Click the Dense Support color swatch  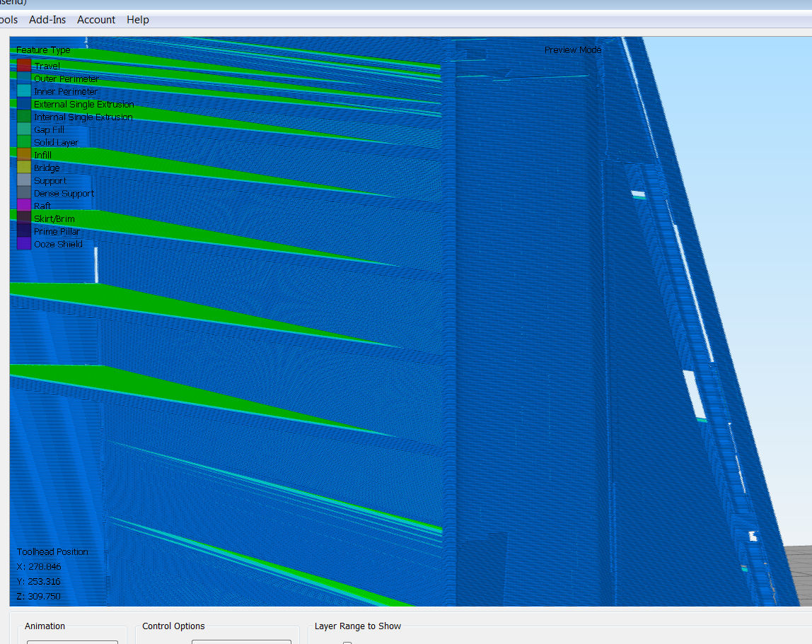click(x=24, y=192)
